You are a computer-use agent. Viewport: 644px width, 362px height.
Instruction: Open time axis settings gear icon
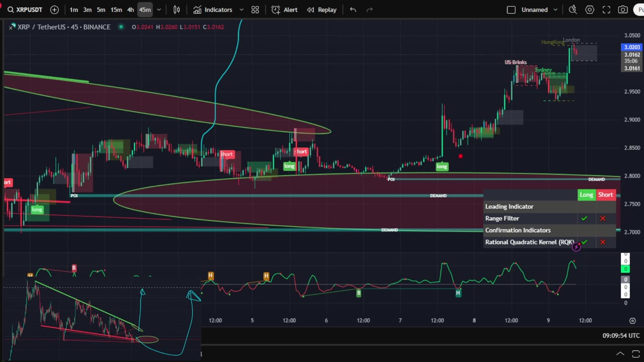click(632, 321)
